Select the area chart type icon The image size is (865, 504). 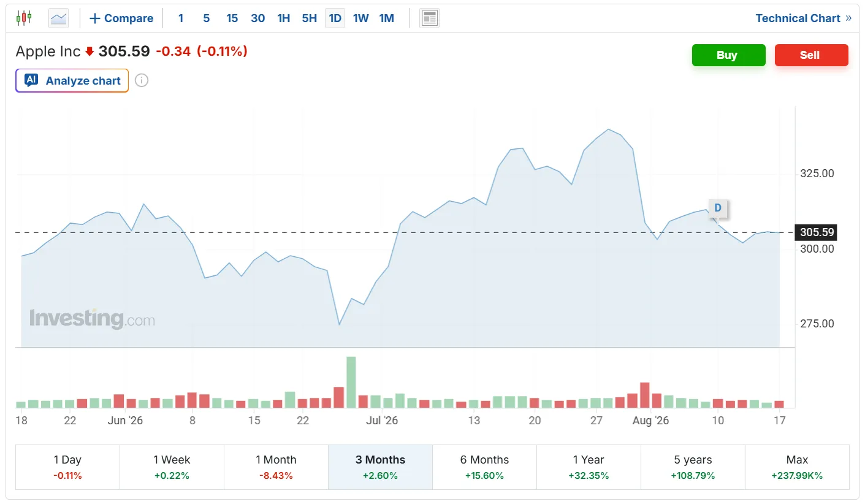click(59, 18)
